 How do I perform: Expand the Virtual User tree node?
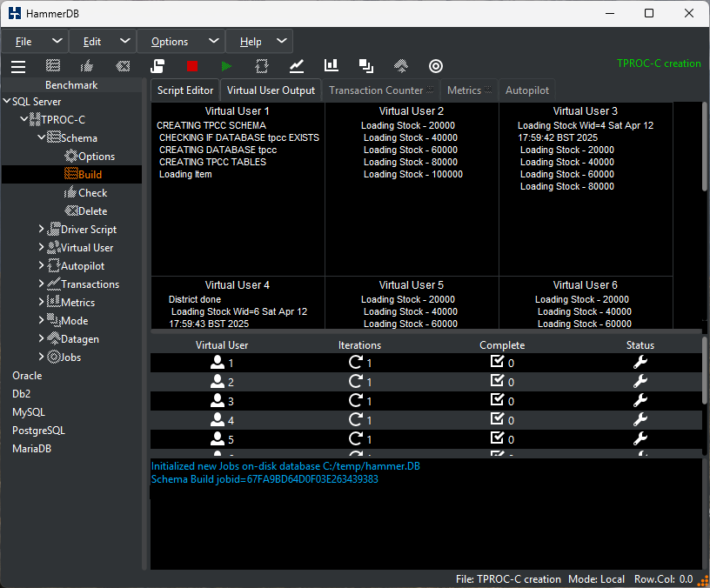(41, 247)
